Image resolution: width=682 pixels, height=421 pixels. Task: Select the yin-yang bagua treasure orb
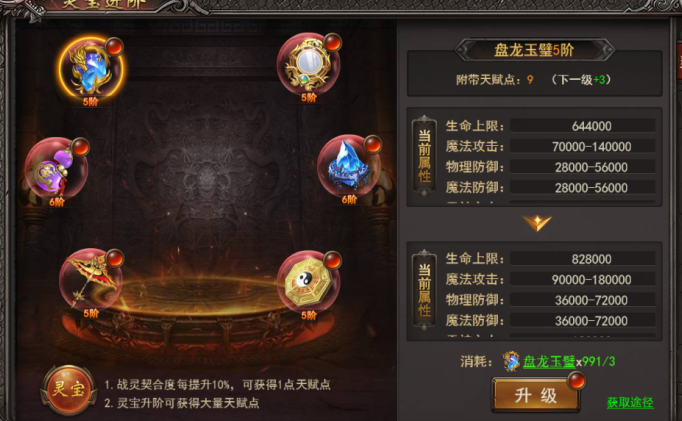pyautogui.click(x=308, y=281)
